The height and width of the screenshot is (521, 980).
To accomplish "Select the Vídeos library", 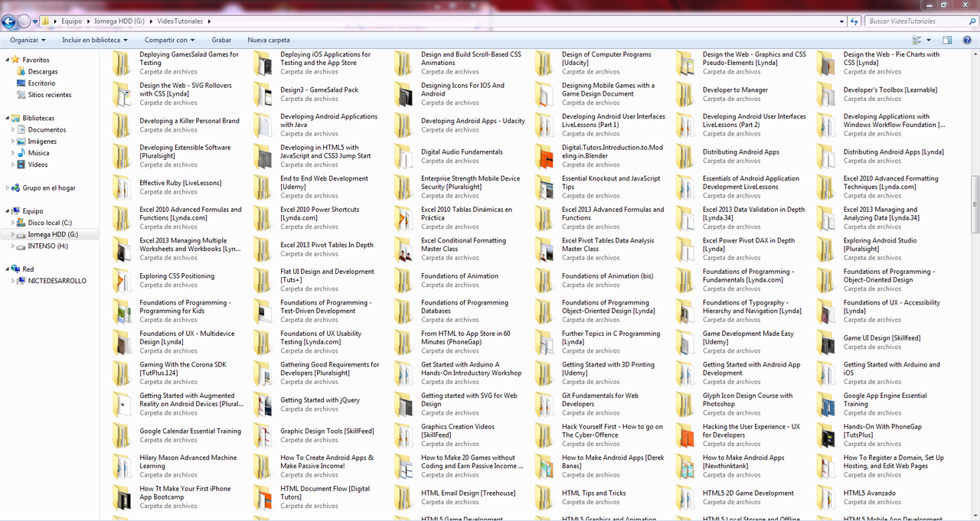I will [x=38, y=164].
